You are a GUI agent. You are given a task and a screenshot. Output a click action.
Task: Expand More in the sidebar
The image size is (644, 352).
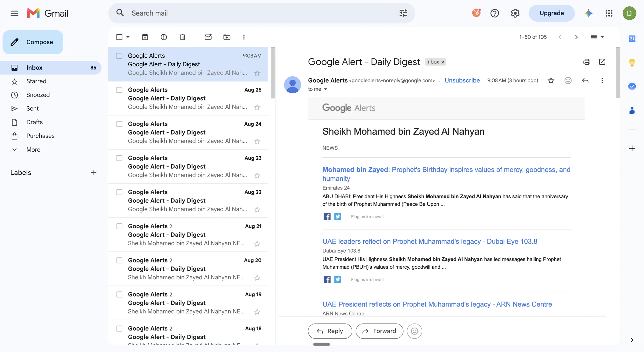click(x=33, y=150)
